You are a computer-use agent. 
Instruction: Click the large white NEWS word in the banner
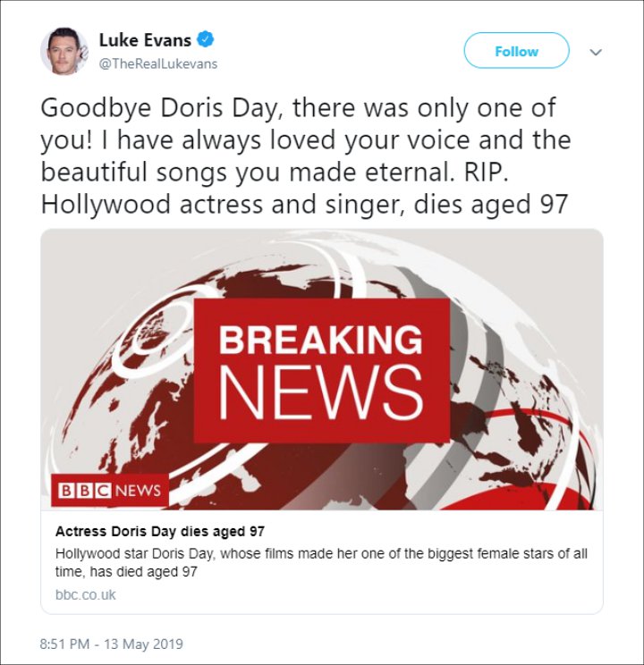click(321, 392)
